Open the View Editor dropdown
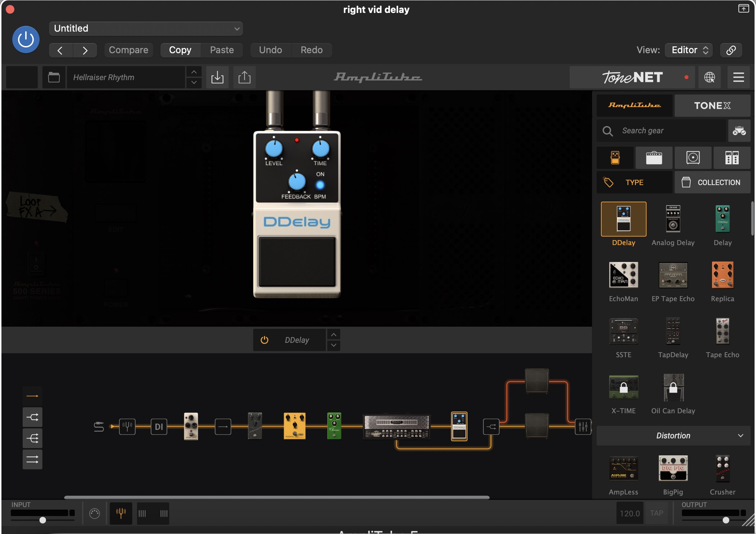This screenshot has width=756, height=534. coord(689,50)
